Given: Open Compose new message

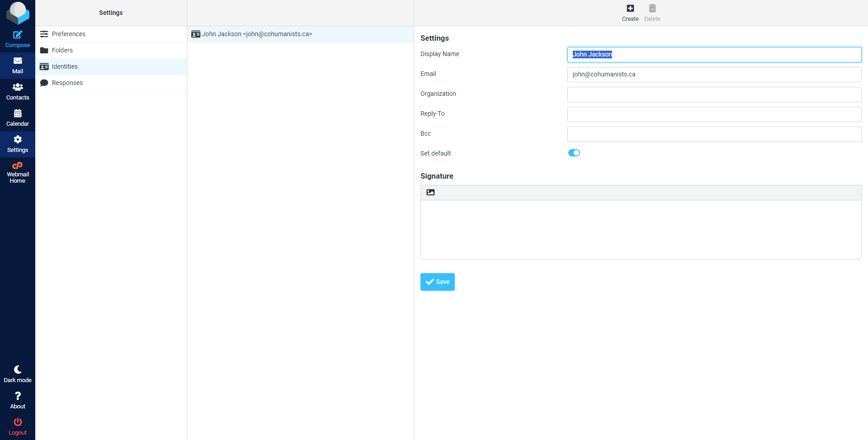Looking at the screenshot, I should point(18,39).
